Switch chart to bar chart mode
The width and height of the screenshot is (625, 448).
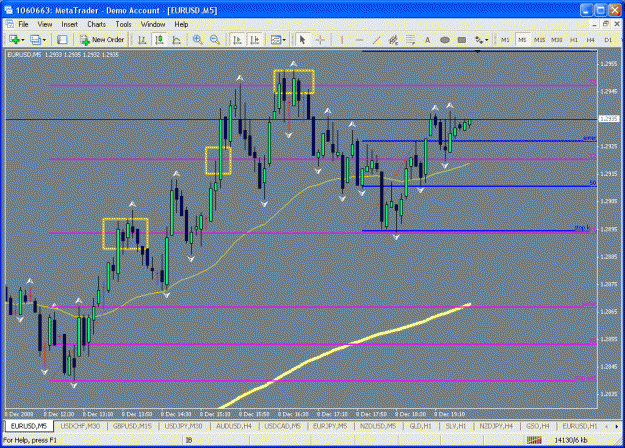coord(142,40)
